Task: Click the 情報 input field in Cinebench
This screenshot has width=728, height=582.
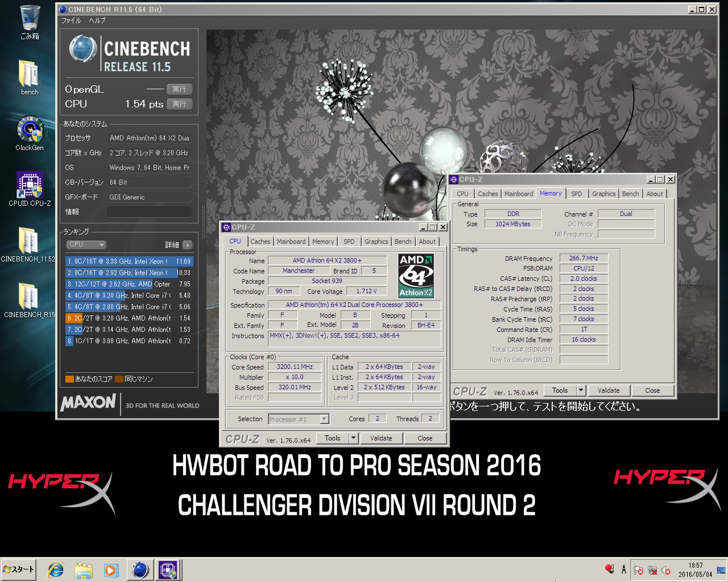Action: (x=150, y=212)
